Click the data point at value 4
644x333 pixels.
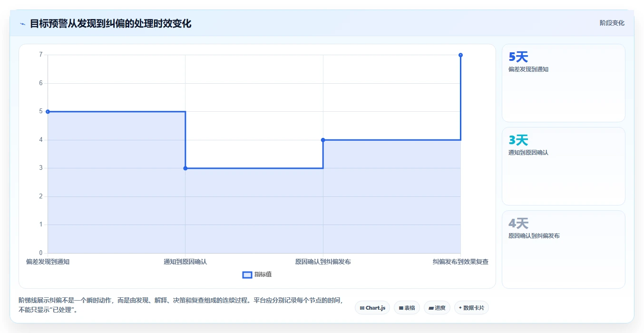coord(323,140)
